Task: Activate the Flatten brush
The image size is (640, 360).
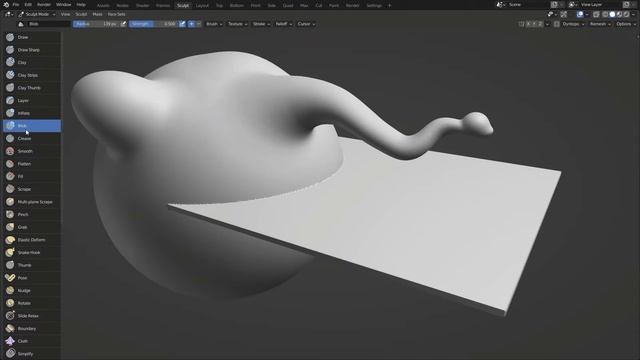Action: [x=32, y=164]
